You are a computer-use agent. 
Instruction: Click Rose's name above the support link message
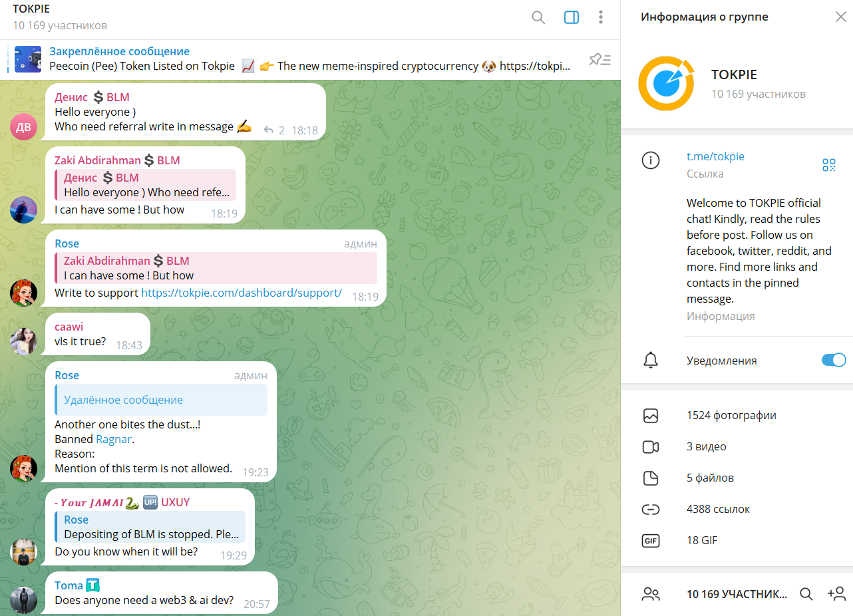(67, 243)
